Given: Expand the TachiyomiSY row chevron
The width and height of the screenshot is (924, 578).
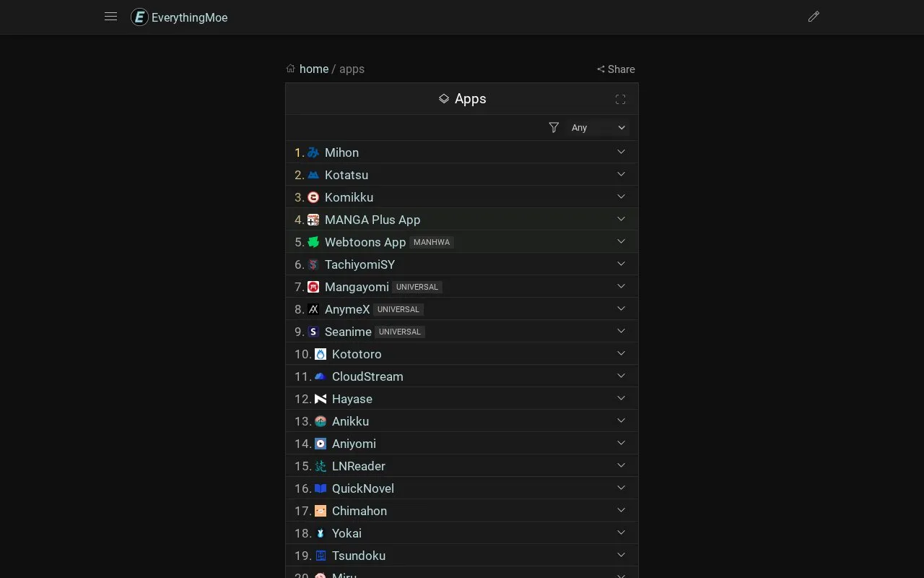Looking at the screenshot, I should (621, 264).
